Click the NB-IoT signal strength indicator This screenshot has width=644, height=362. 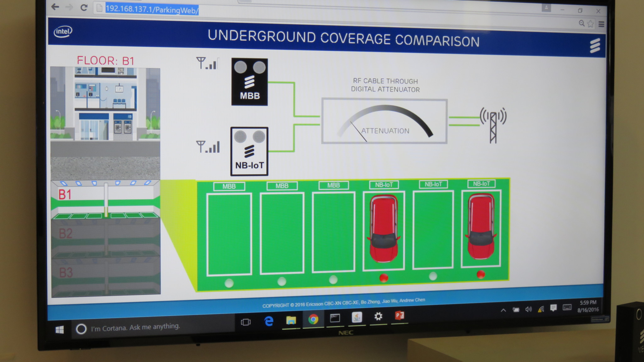208,147
